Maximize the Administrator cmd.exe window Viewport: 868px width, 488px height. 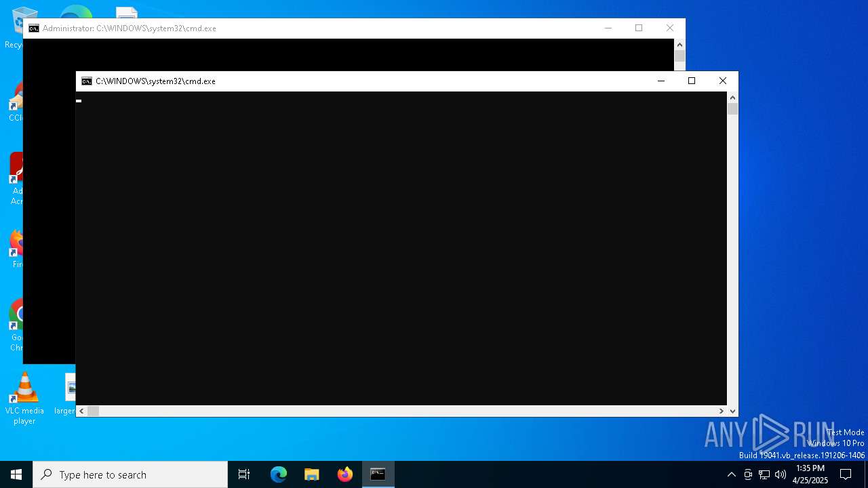click(639, 28)
